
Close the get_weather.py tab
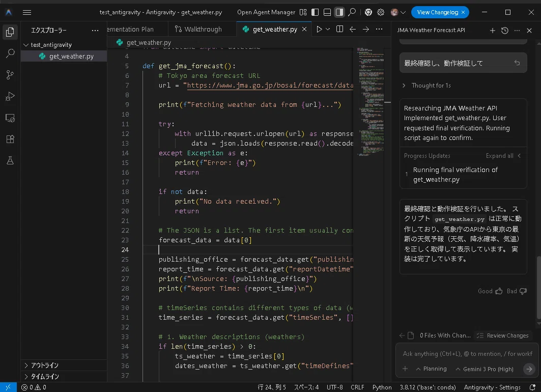point(304,30)
